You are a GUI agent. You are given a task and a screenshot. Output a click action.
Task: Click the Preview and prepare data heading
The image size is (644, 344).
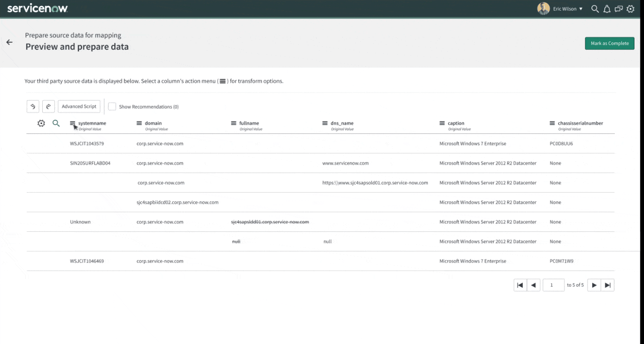tap(77, 47)
